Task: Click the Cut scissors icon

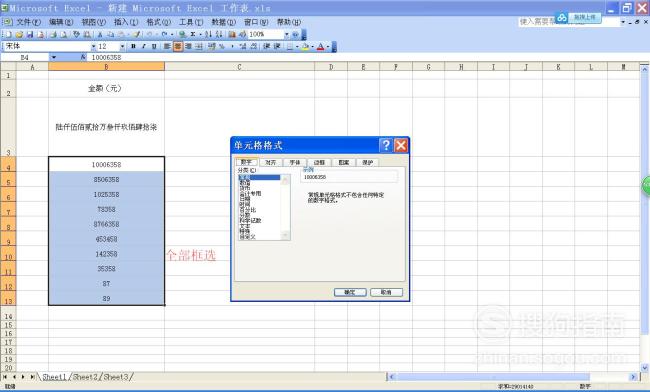Action: pos(99,34)
